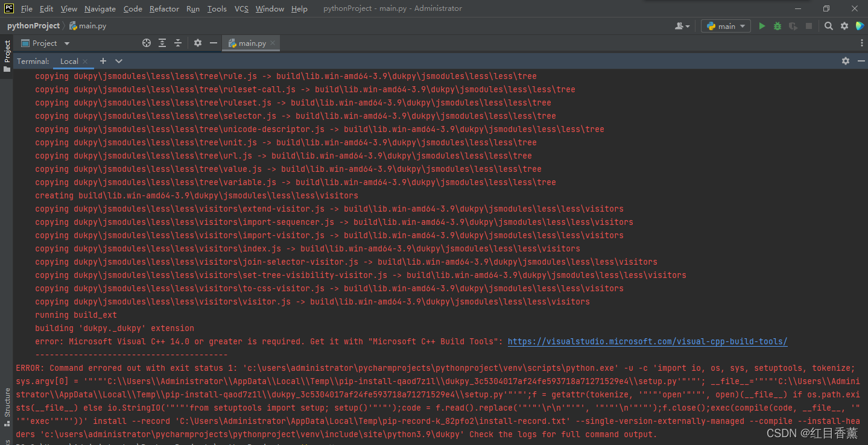
Task: Click the line copying join-selector-visitor.js
Action: (x=346, y=262)
